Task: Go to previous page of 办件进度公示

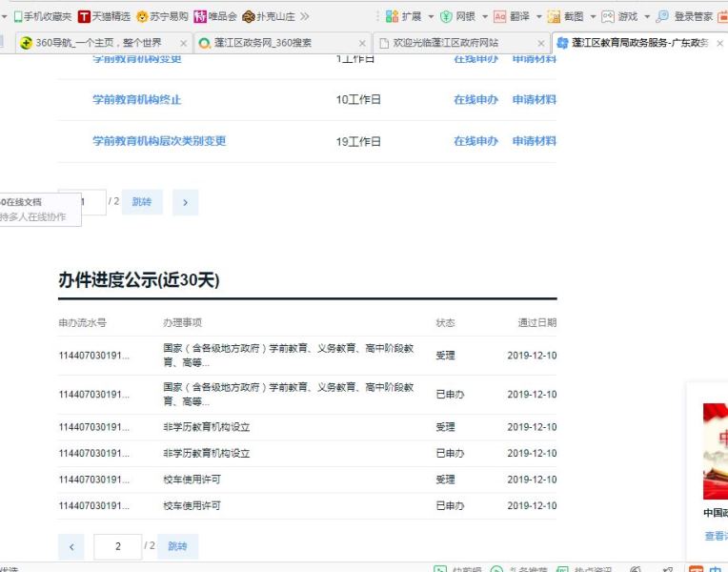Action: pyautogui.click(x=71, y=546)
